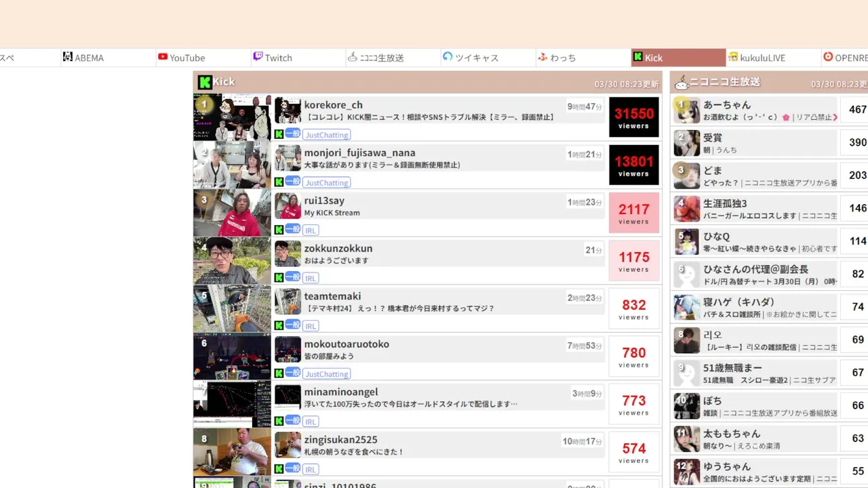Click IRL tag on rui13say
The width and height of the screenshot is (868, 488).
coord(311,230)
